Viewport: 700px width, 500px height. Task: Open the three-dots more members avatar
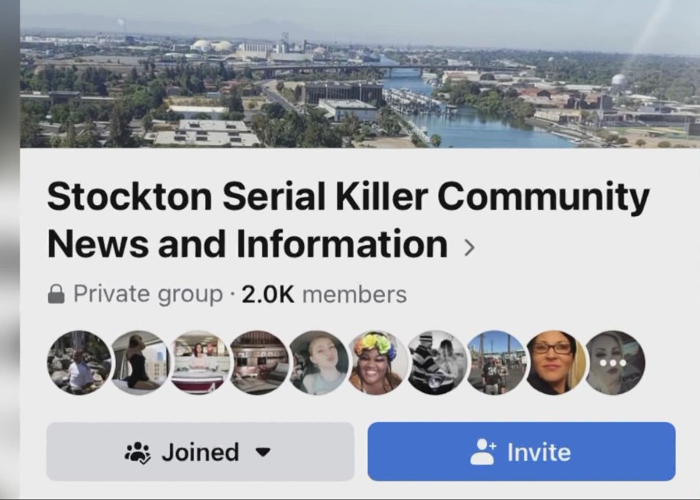click(x=614, y=362)
